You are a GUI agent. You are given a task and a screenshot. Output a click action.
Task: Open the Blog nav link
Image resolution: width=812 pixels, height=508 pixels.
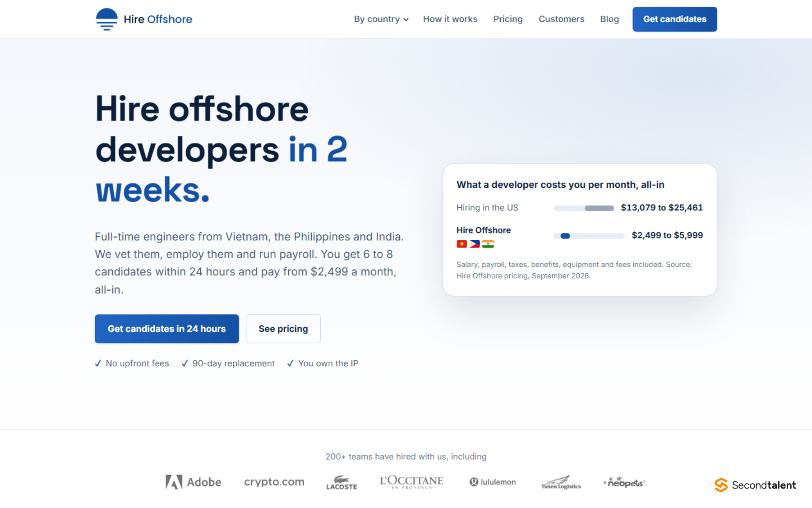(x=609, y=19)
